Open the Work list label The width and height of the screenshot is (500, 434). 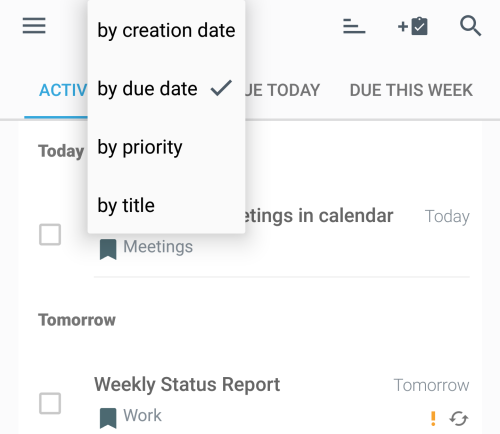pyautogui.click(x=142, y=415)
